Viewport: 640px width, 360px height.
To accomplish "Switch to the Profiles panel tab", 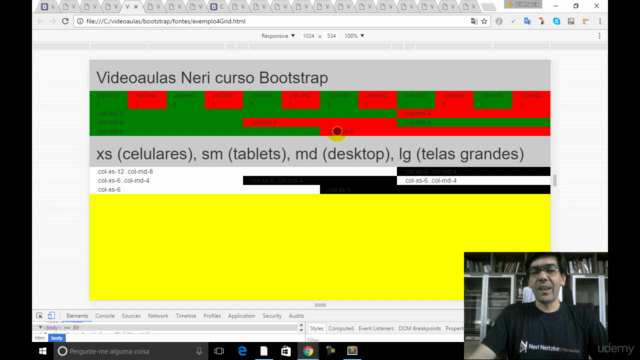I will click(x=212, y=316).
